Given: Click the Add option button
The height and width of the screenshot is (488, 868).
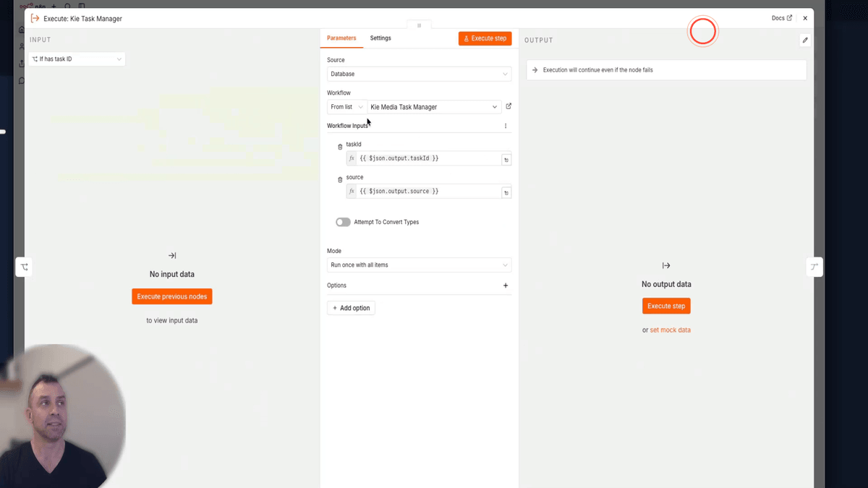Looking at the screenshot, I should click(x=351, y=308).
